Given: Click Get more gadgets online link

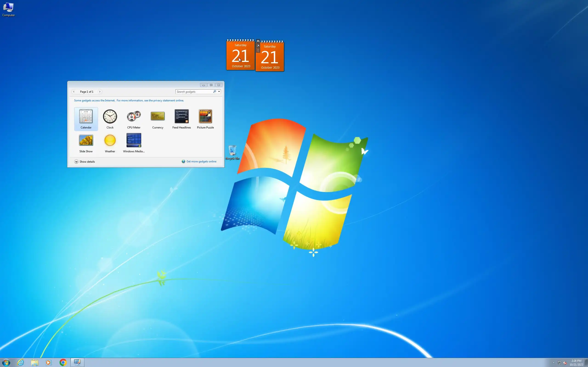Looking at the screenshot, I should coord(201,161).
